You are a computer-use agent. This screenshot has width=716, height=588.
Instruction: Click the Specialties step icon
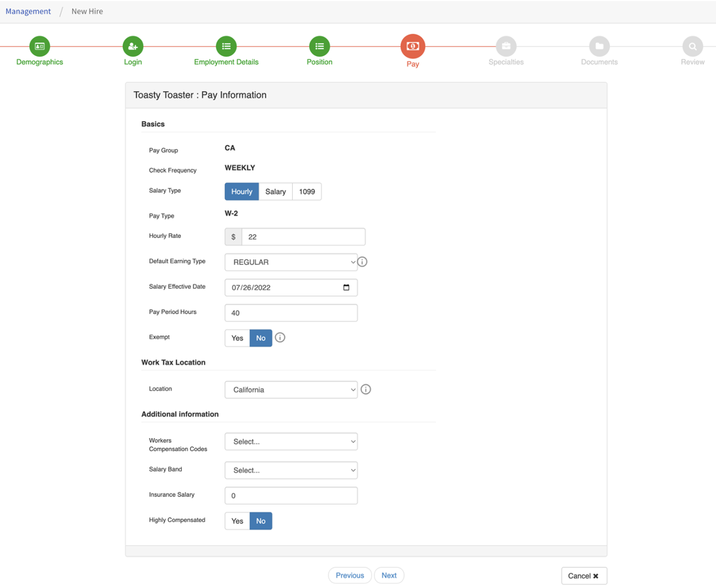pos(505,46)
